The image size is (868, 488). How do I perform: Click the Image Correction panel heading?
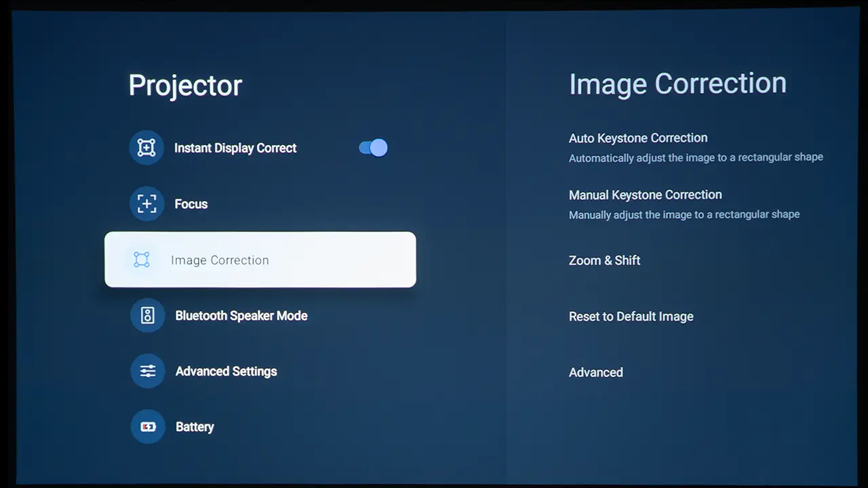point(677,83)
